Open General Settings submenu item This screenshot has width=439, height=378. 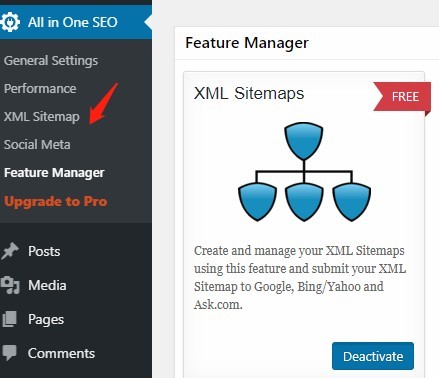click(x=51, y=61)
